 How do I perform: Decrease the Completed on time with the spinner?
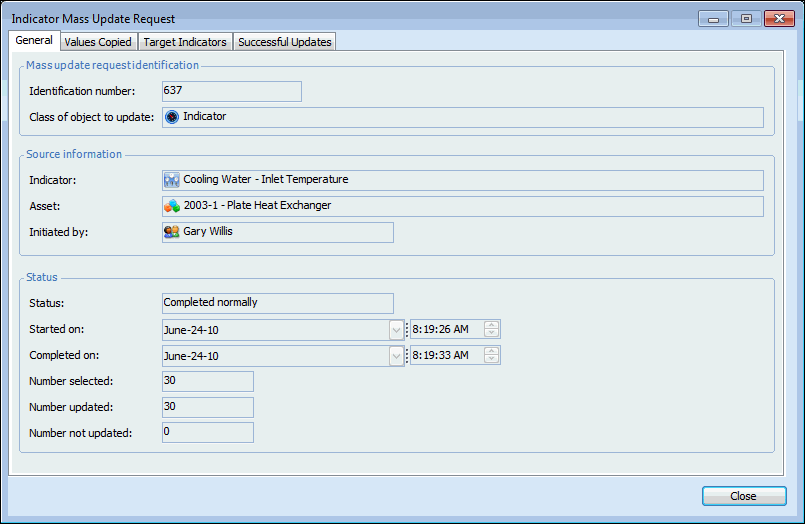[x=491, y=359]
